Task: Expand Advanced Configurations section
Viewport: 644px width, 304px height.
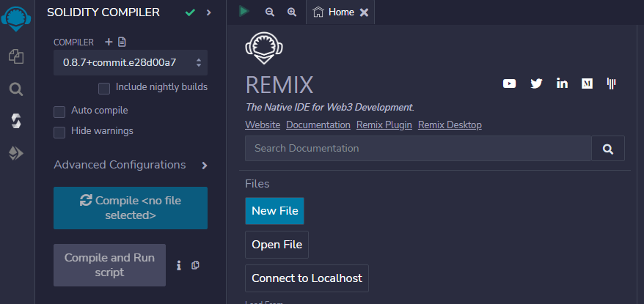Action: 131,165
